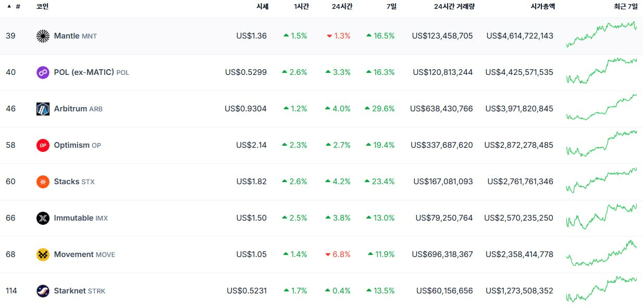Click the Mantle coin logo icon
The image size is (644, 308).
coord(43,36)
